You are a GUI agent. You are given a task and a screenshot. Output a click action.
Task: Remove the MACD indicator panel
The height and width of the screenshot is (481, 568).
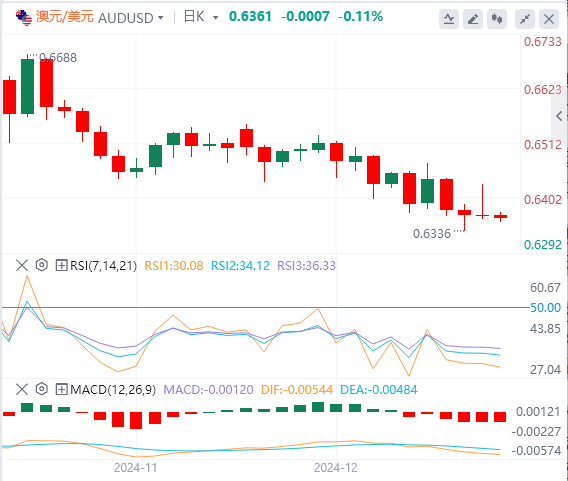coord(22,389)
